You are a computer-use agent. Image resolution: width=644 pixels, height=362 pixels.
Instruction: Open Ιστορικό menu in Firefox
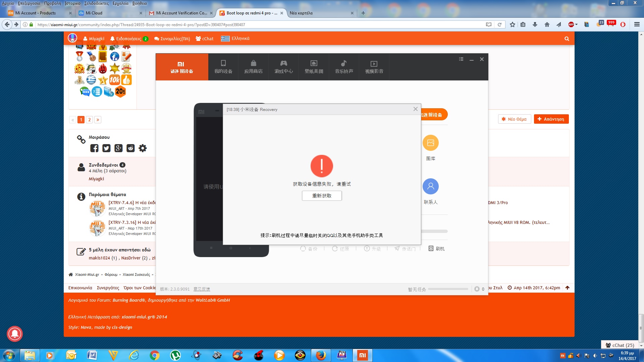coord(72,3)
